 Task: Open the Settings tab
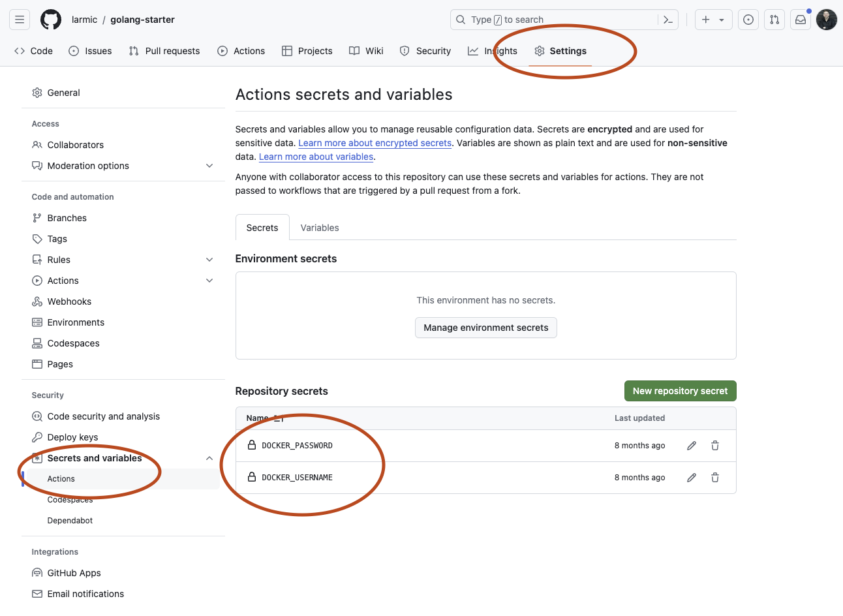[560, 51]
